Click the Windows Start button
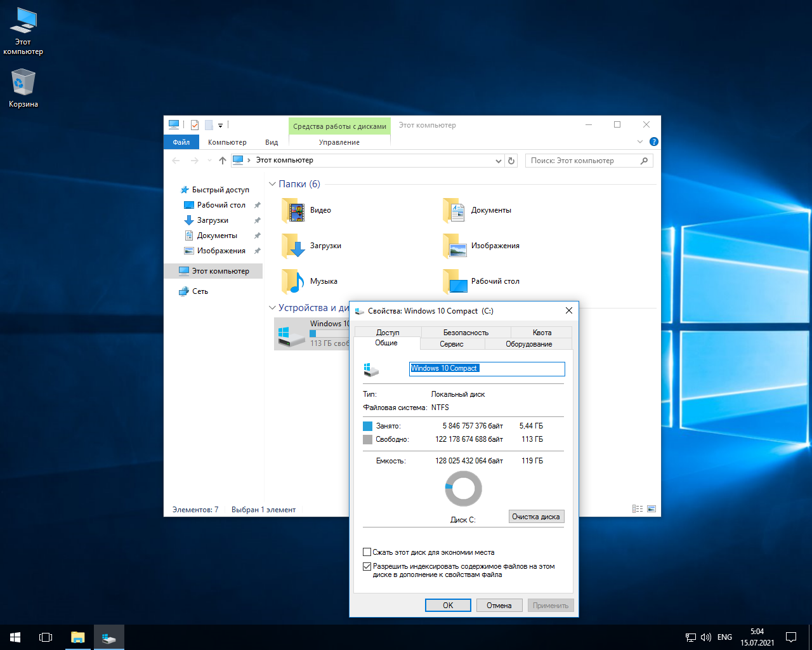The image size is (812, 650). pyautogui.click(x=15, y=637)
